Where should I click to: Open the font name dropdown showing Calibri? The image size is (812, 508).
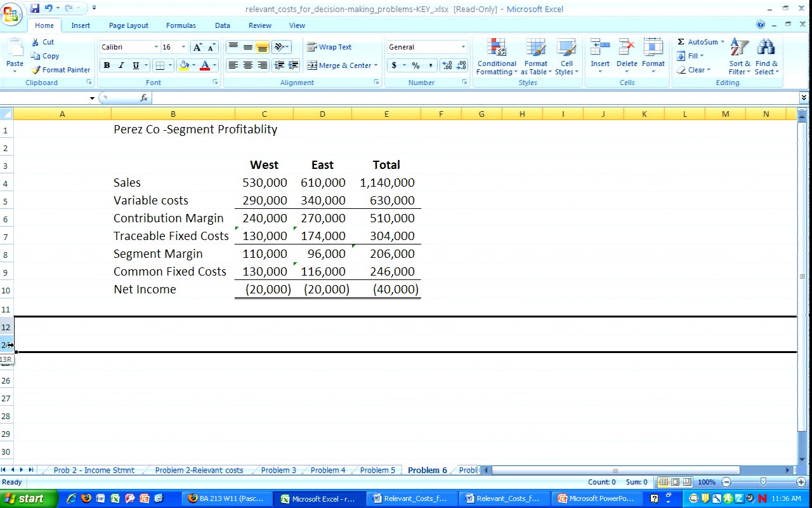point(156,48)
